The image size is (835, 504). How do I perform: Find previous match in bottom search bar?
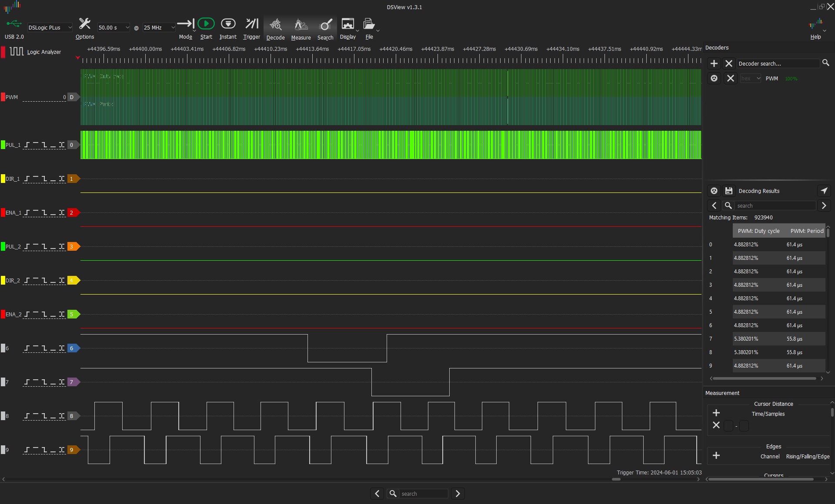[x=377, y=494]
